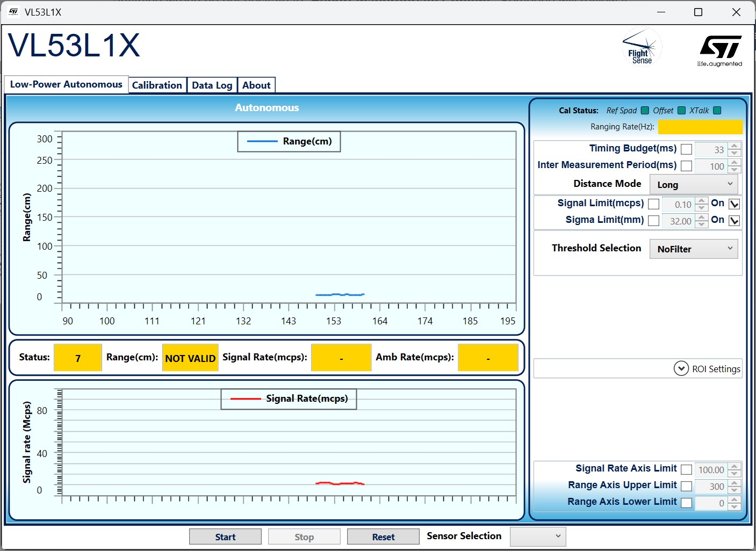Click the Ref Spad calibration status indicator
Image resolution: width=756 pixels, height=551 pixels.
tap(645, 111)
